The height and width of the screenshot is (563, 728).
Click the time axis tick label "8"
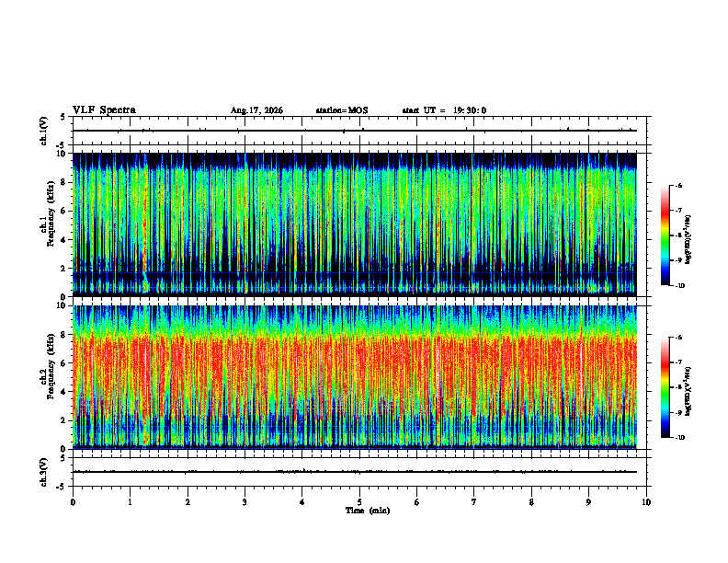(x=531, y=502)
